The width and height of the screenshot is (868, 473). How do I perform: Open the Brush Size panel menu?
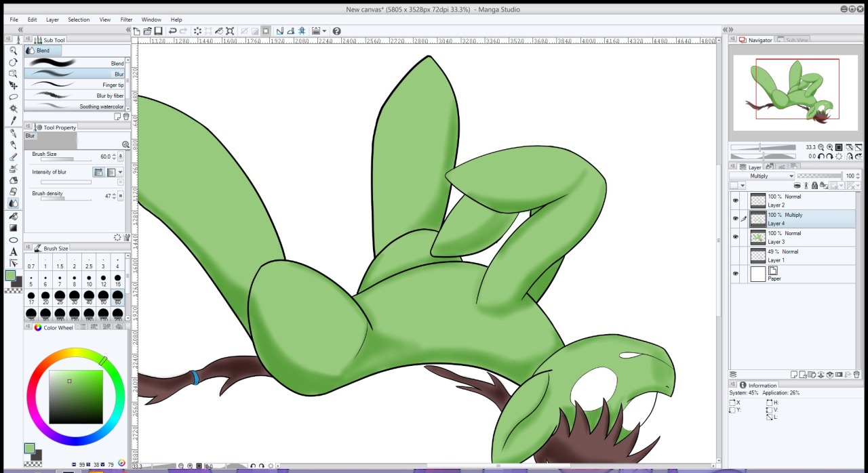[28, 248]
